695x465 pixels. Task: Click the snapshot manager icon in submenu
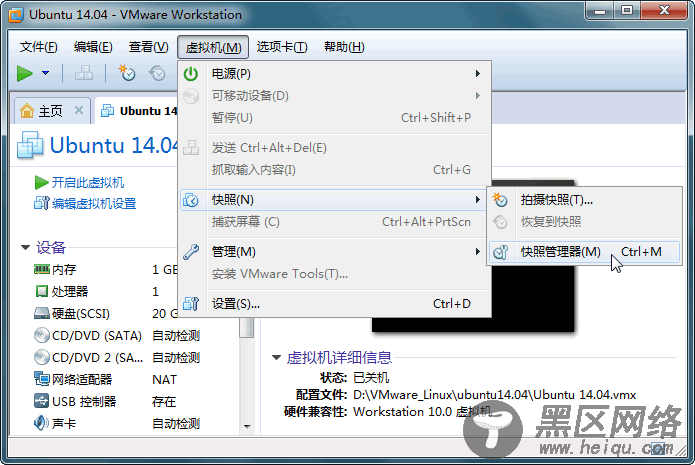[500, 252]
